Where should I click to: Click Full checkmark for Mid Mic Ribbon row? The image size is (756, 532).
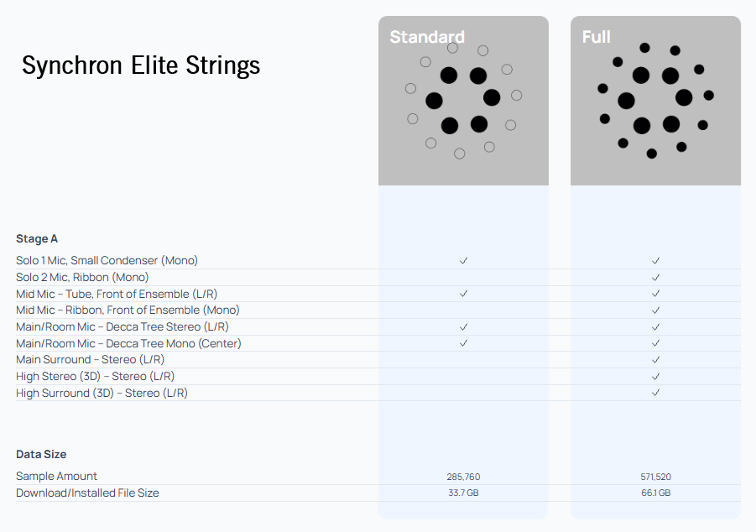655,310
